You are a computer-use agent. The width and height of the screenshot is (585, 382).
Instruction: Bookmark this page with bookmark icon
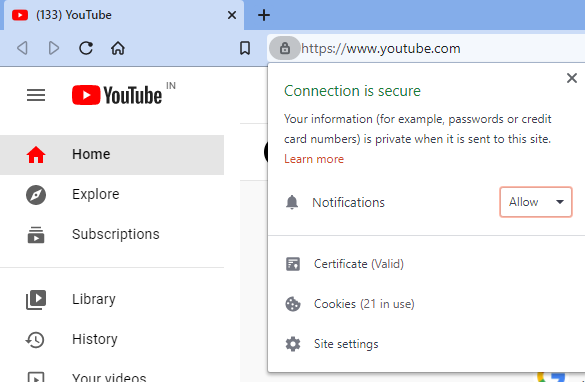coord(245,48)
